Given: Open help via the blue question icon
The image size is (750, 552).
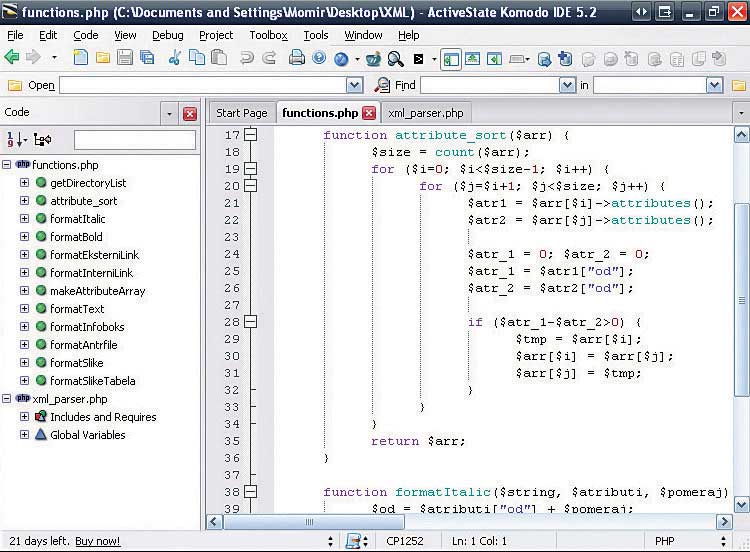Looking at the screenshot, I should click(x=319, y=58).
